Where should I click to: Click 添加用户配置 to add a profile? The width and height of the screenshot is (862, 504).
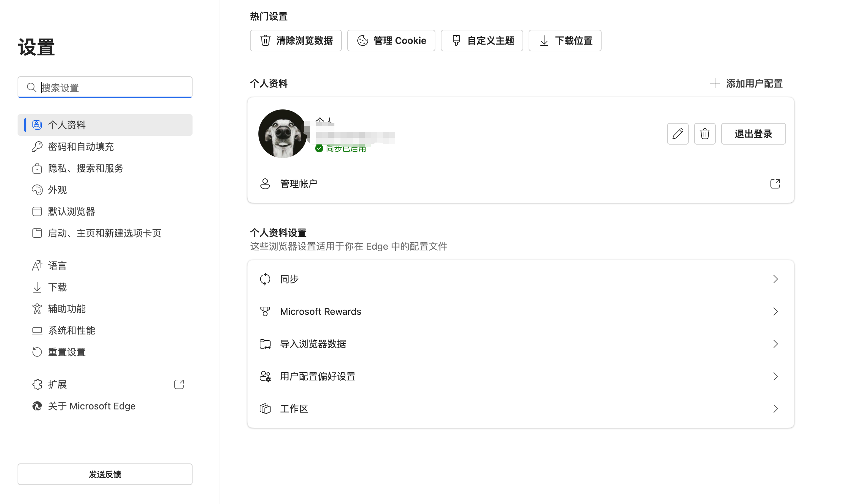746,83
